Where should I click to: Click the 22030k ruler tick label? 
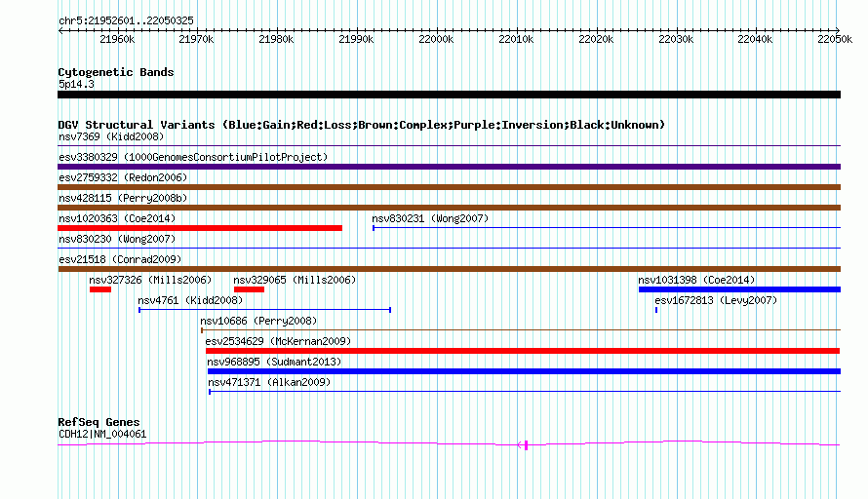676,39
